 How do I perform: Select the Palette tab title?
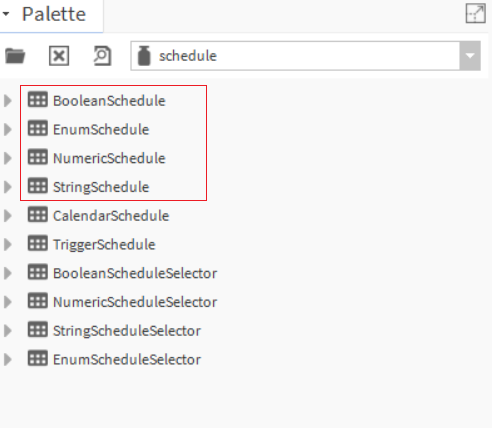(54, 14)
